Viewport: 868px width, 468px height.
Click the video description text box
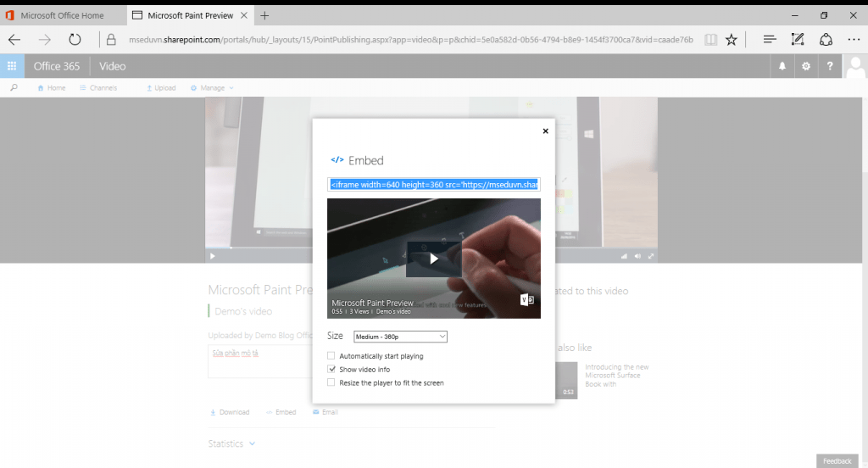pos(260,361)
